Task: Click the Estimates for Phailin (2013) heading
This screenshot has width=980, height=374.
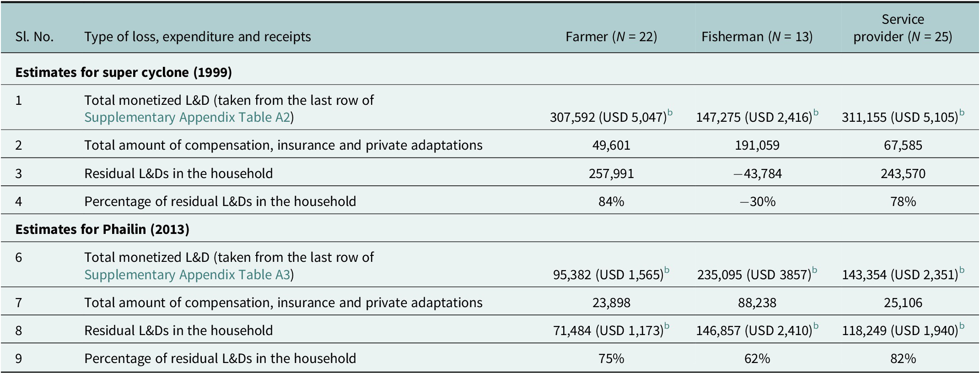Action: (102, 229)
